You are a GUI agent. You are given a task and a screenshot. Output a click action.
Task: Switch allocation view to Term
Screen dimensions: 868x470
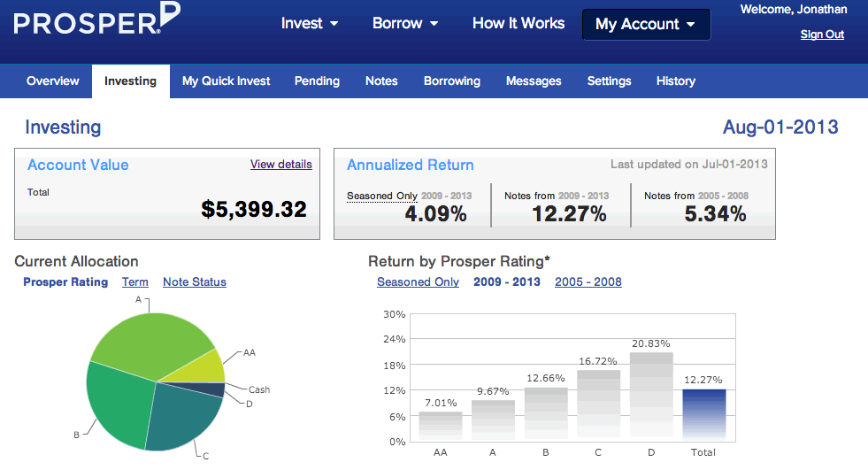click(x=135, y=281)
